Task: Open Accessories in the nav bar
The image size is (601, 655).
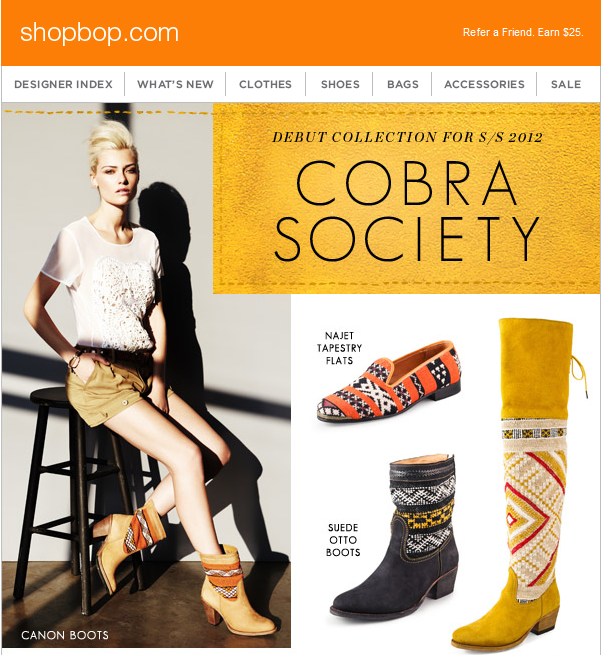Action: coord(484,84)
